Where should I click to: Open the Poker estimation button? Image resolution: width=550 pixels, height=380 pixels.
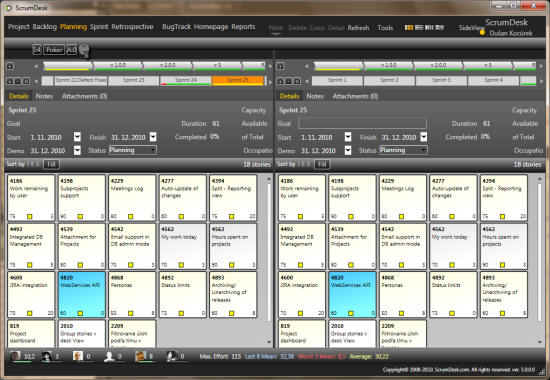[54, 50]
